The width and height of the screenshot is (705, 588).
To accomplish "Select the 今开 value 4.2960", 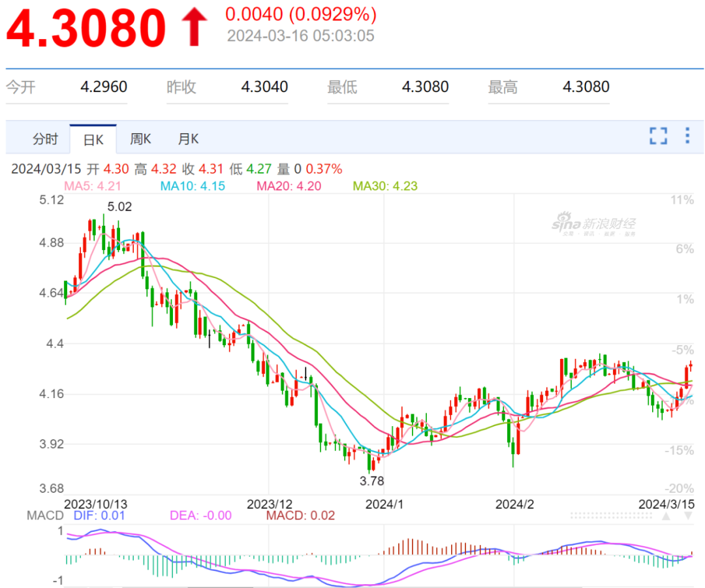I will (104, 87).
